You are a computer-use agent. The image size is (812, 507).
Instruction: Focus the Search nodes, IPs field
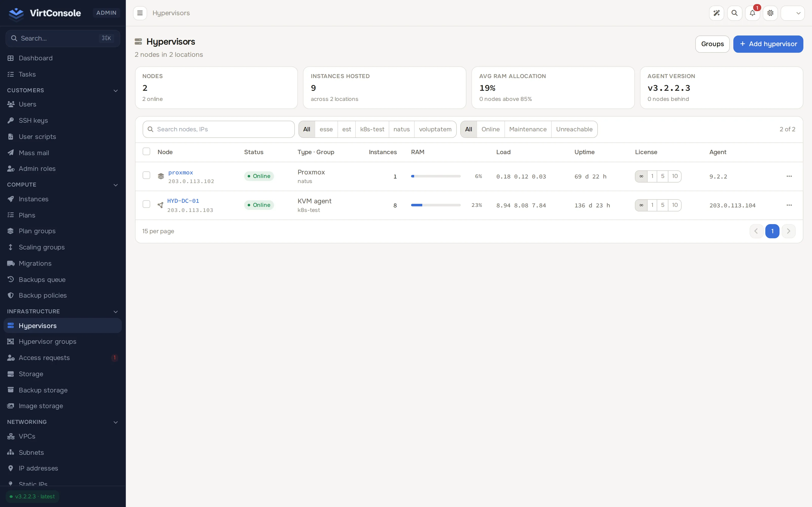pyautogui.click(x=218, y=129)
